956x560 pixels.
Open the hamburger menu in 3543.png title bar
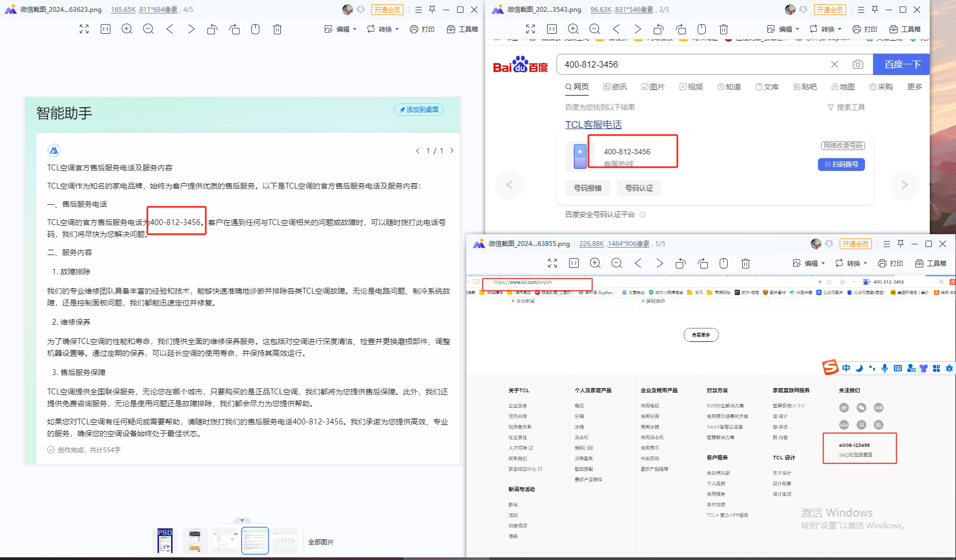[861, 10]
